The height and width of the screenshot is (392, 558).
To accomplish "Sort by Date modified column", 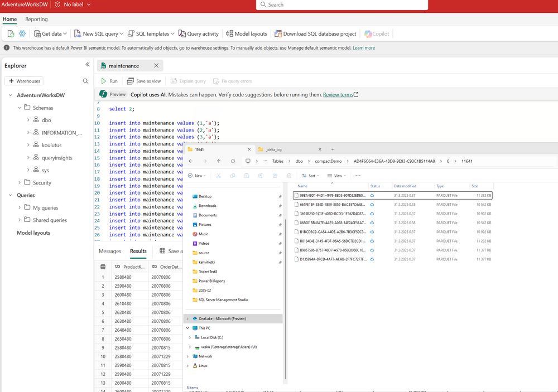I will click(x=405, y=186).
